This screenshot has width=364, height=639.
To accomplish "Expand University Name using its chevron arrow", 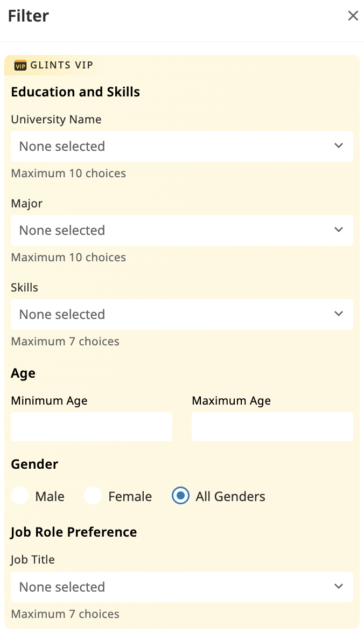I will tap(339, 145).
